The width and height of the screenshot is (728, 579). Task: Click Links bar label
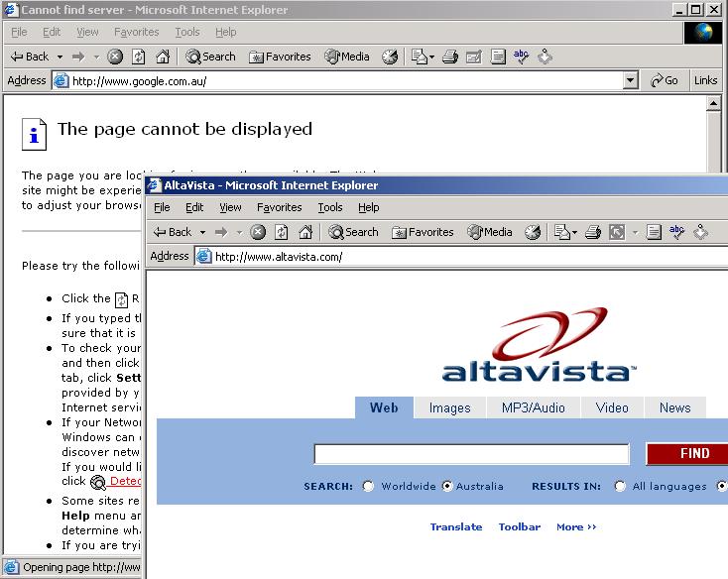point(706,80)
